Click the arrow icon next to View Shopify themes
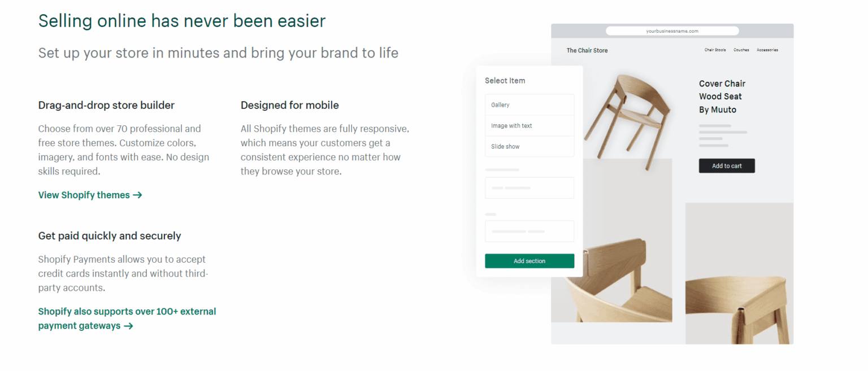Image resolution: width=868 pixels, height=371 pixels. [138, 195]
